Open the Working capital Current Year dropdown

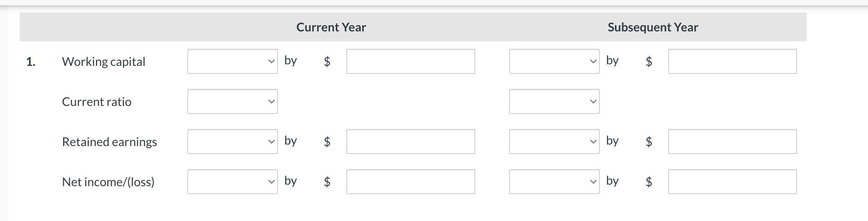[232, 61]
